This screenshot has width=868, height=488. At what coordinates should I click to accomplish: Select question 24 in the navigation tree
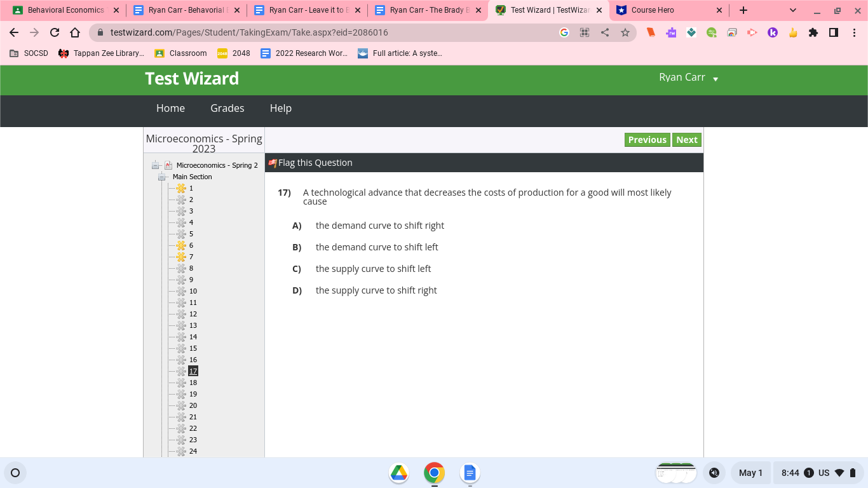(x=193, y=451)
